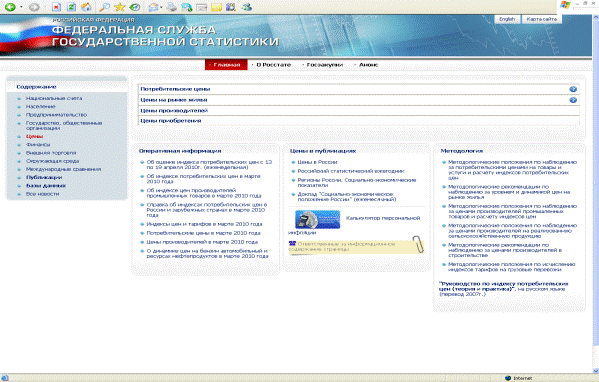This screenshot has height=382, width=599.
Task: Open Национальные счета in the sidebar
Action: pyautogui.click(x=54, y=98)
